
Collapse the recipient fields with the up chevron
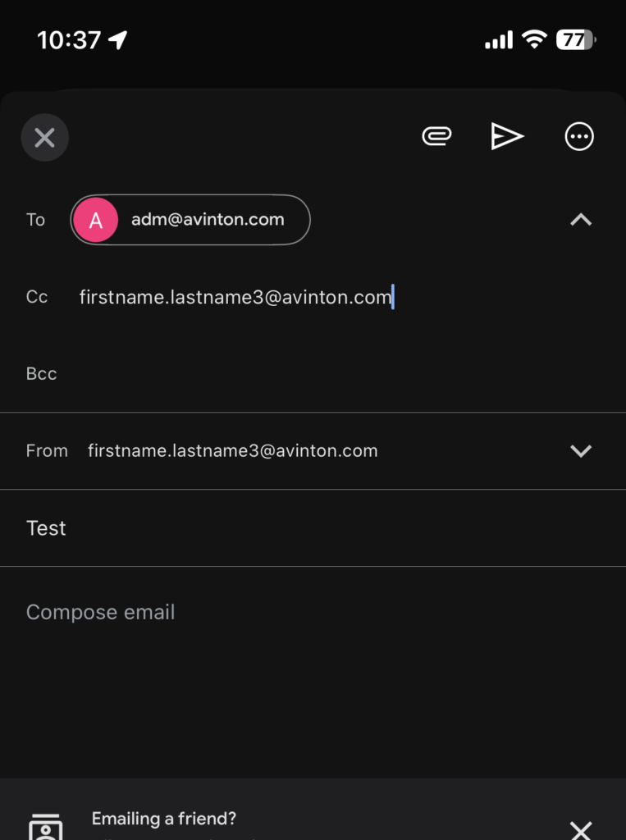coord(581,220)
